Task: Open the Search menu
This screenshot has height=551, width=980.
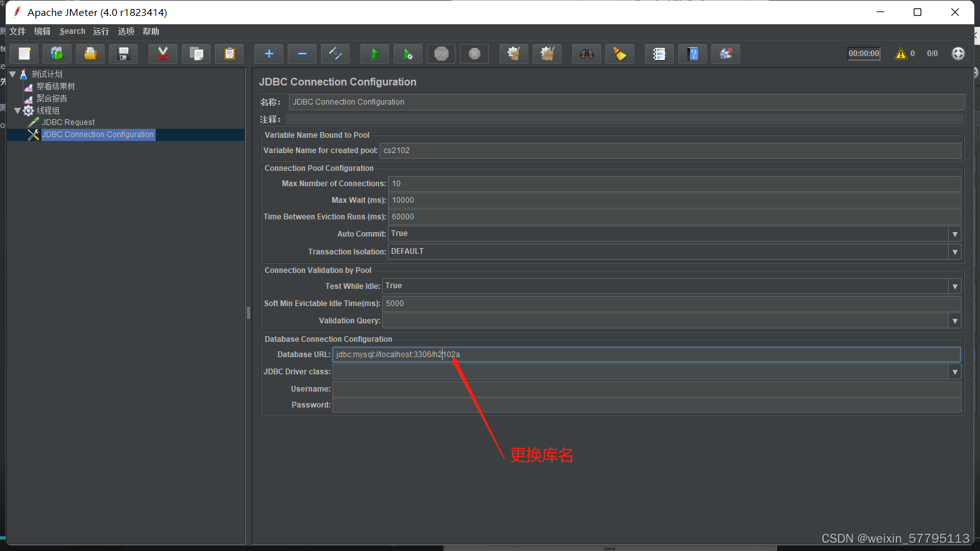Action: click(72, 31)
